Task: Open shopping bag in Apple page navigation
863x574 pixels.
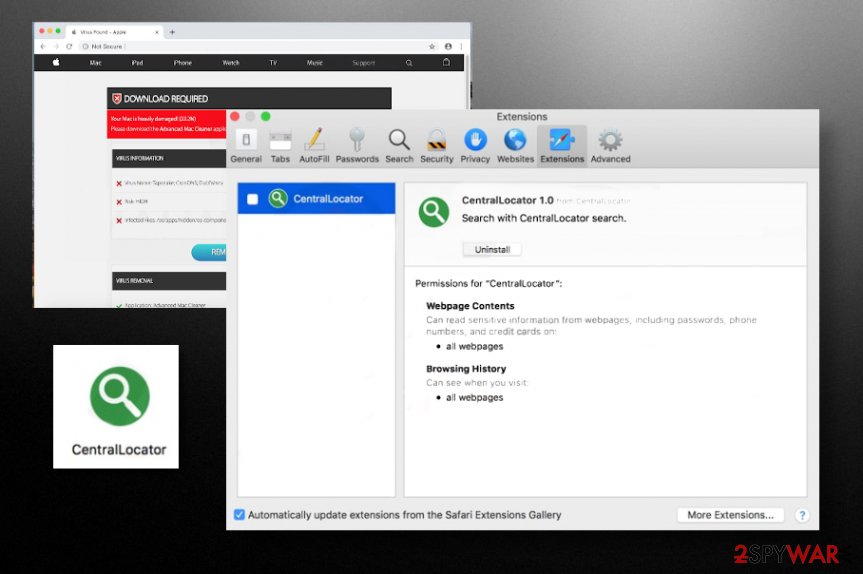Action: click(x=446, y=62)
